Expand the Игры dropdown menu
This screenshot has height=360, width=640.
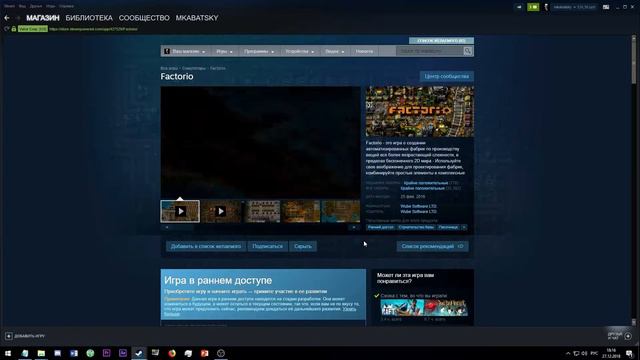(x=224, y=51)
